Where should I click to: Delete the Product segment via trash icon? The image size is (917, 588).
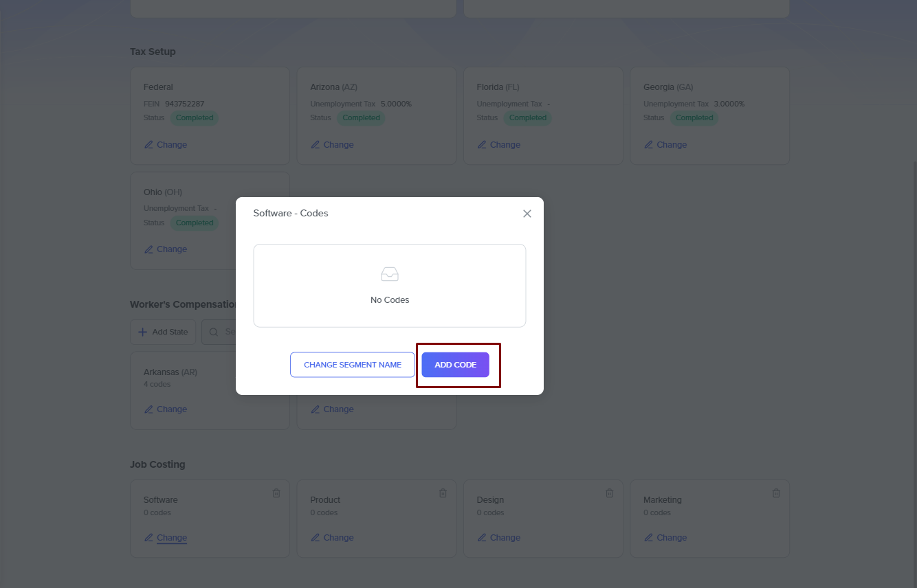coord(443,493)
